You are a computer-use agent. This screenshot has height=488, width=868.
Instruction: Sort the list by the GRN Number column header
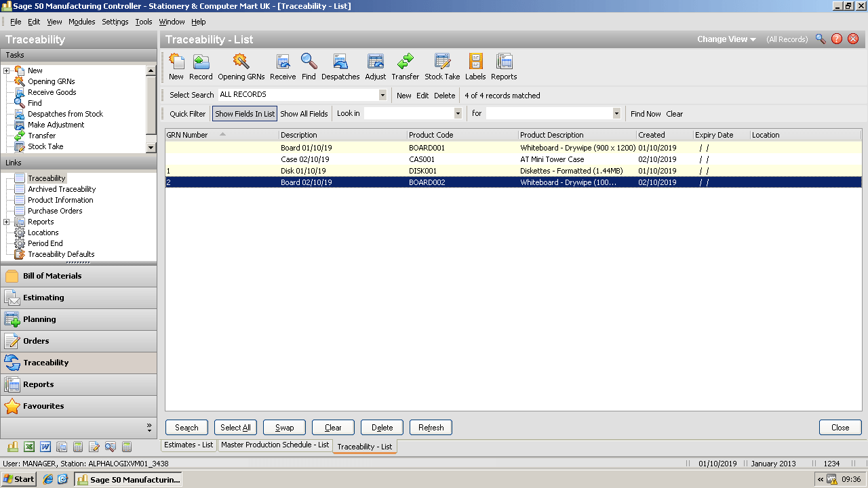click(x=222, y=135)
